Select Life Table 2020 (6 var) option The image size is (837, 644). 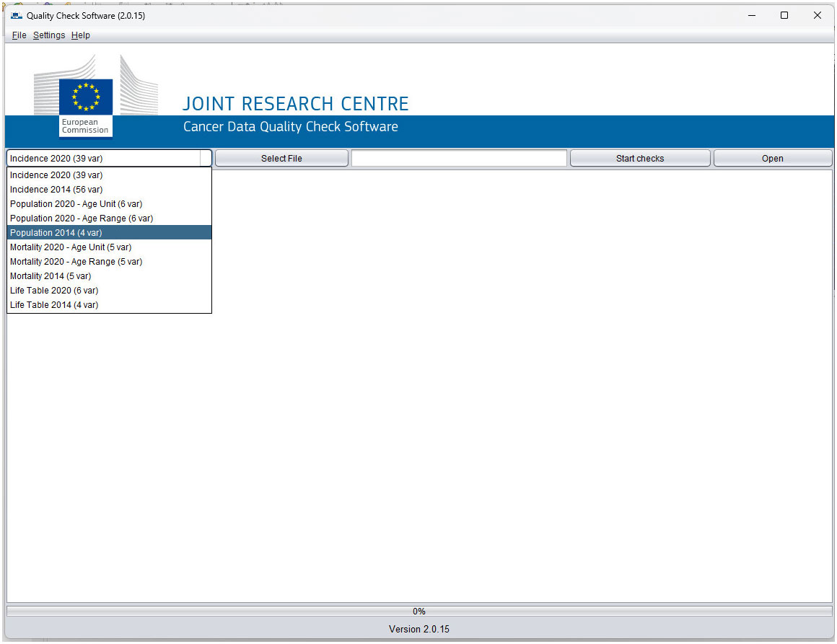coord(109,290)
